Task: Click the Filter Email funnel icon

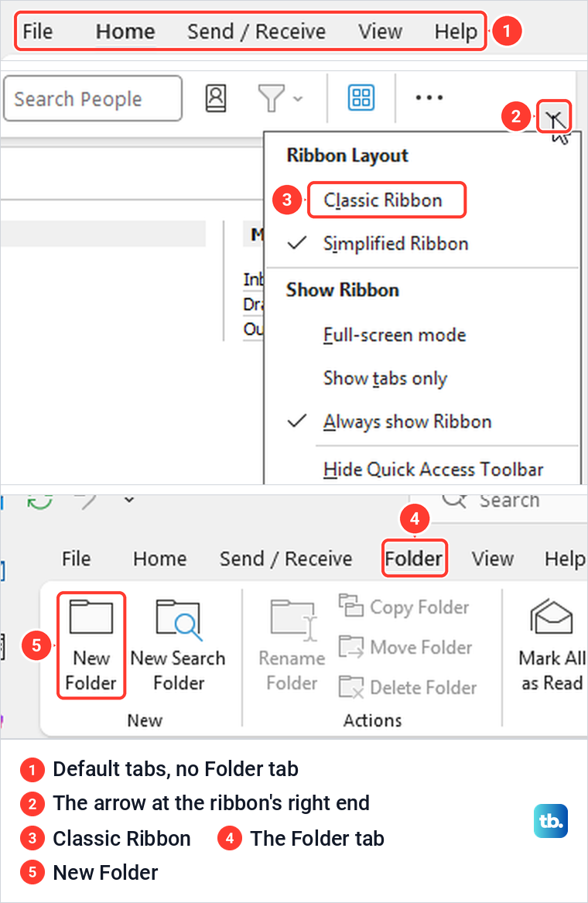Action: click(271, 98)
